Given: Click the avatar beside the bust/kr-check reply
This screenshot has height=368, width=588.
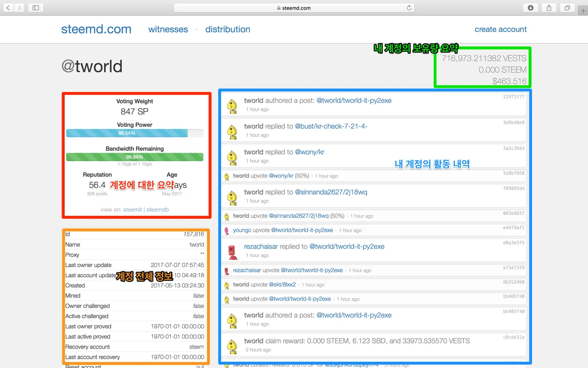Looking at the screenshot, I should (x=233, y=132).
